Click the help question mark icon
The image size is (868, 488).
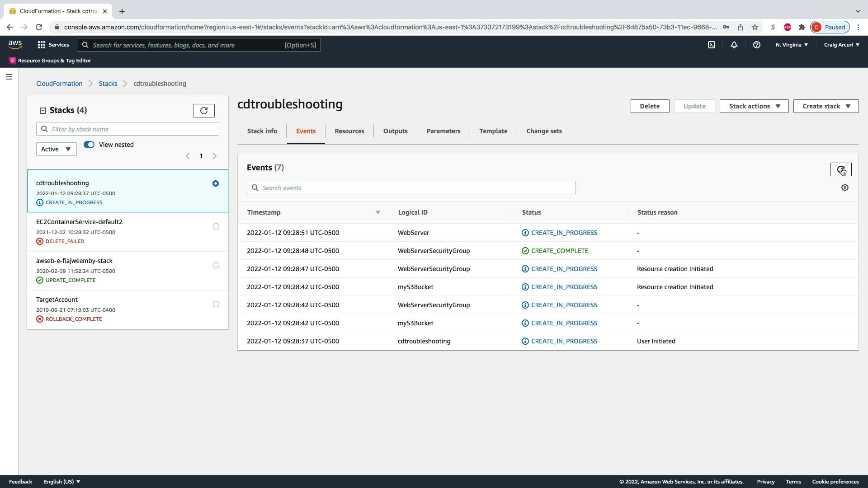coord(756,45)
